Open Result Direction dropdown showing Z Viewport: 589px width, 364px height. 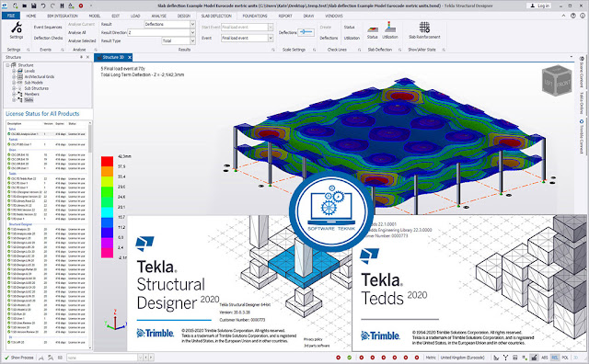pos(192,33)
